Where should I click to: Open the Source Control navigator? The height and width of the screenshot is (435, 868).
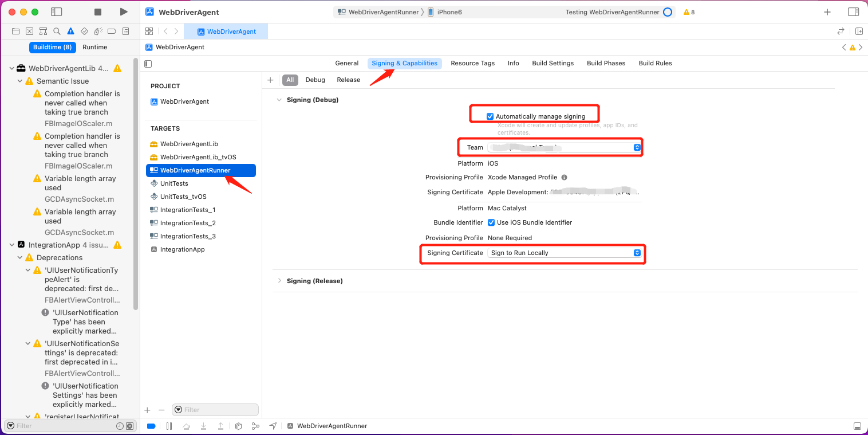(29, 31)
